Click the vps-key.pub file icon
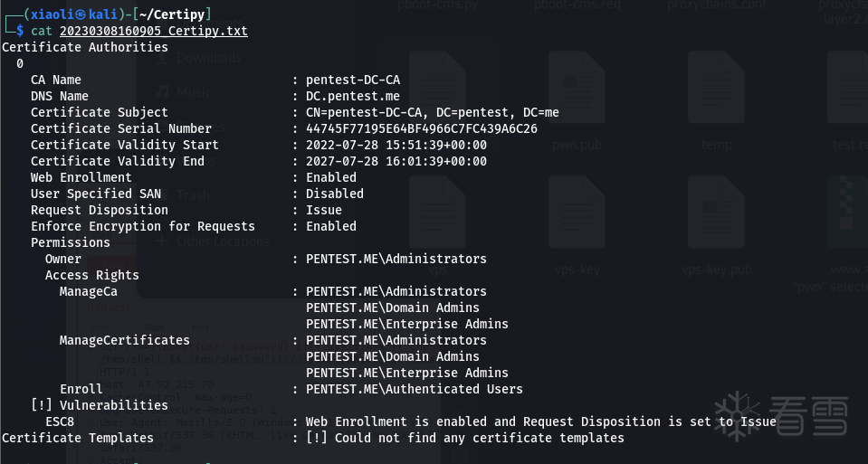868x464 pixels. (716, 213)
